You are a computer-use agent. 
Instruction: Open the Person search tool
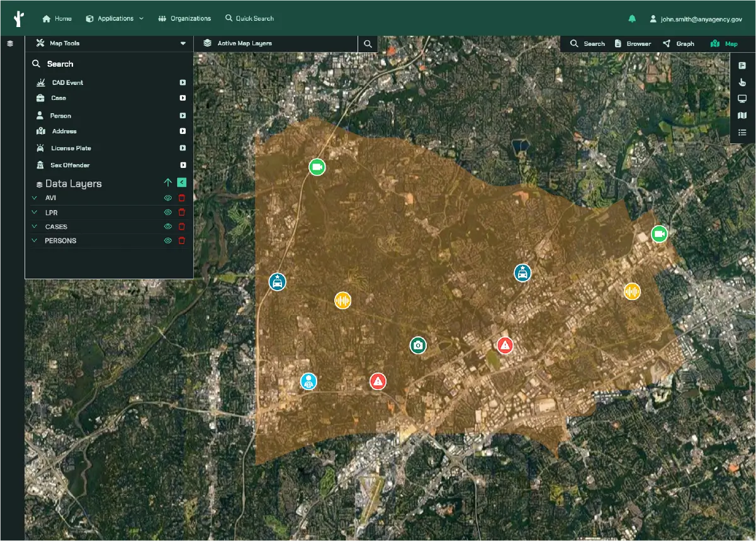[39, 115]
